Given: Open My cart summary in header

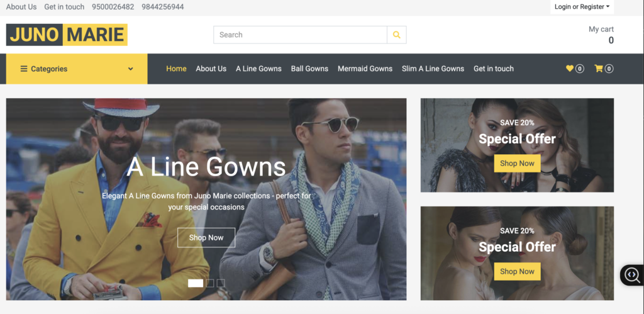Looking at the screenshot, I should [601, 35].
